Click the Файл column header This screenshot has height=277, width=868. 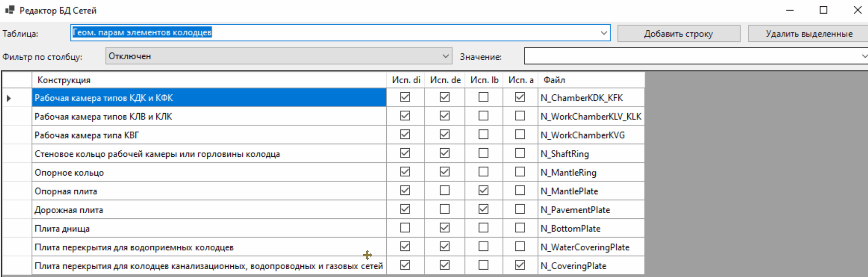591,80
